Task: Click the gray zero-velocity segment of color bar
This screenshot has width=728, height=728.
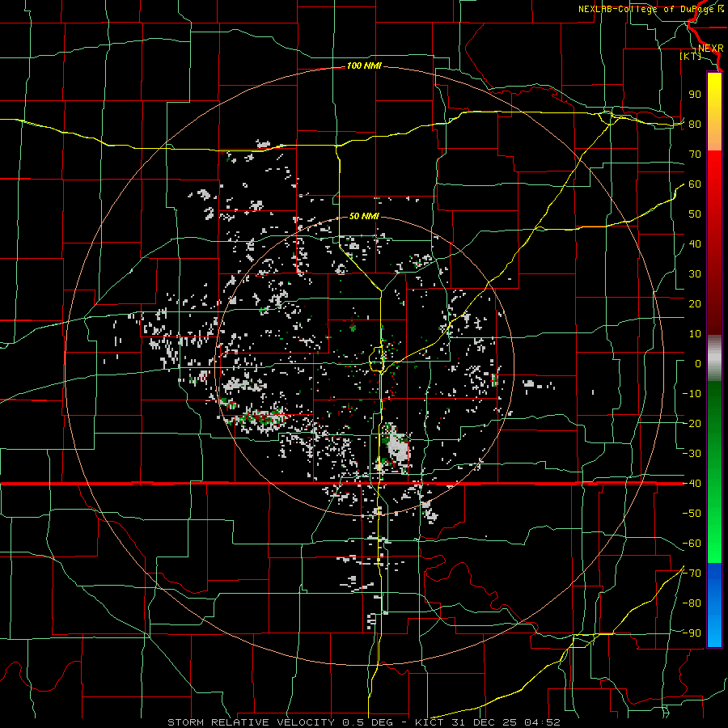Action: pos(714,358)
